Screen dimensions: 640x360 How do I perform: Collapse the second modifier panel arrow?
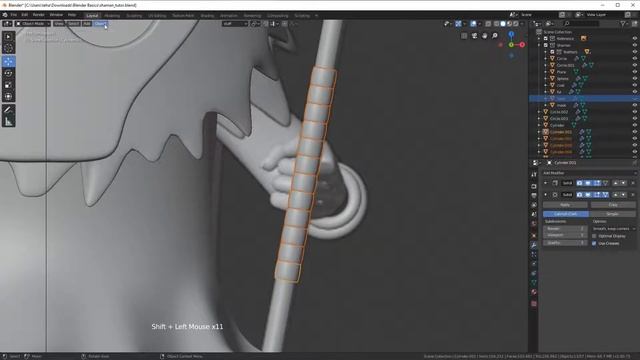coord(546,195)
